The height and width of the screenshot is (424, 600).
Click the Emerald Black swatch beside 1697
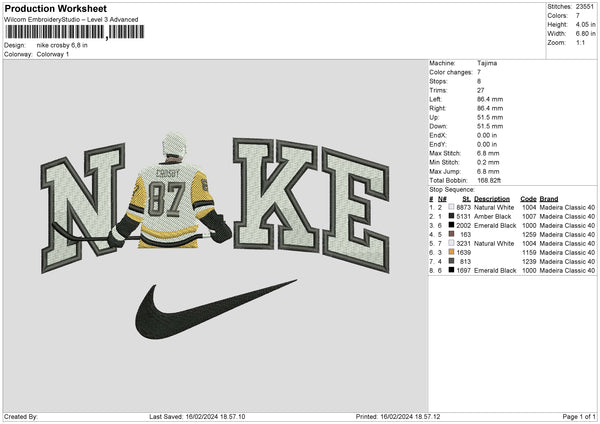(x=451, y=270)
